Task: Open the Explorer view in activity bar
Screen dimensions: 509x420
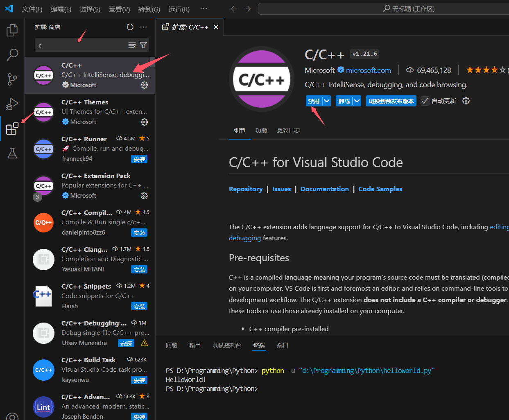Action: (x=12, y=30)
